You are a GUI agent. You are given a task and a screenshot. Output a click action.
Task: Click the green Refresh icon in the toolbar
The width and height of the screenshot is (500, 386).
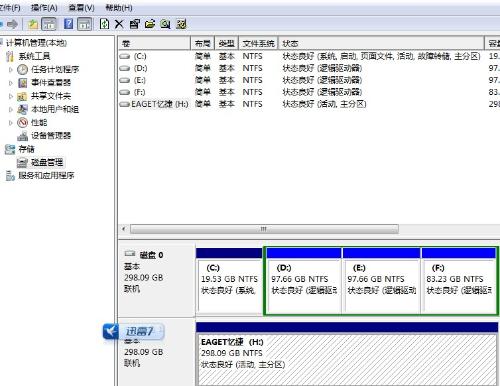click(x=104, y=24)
